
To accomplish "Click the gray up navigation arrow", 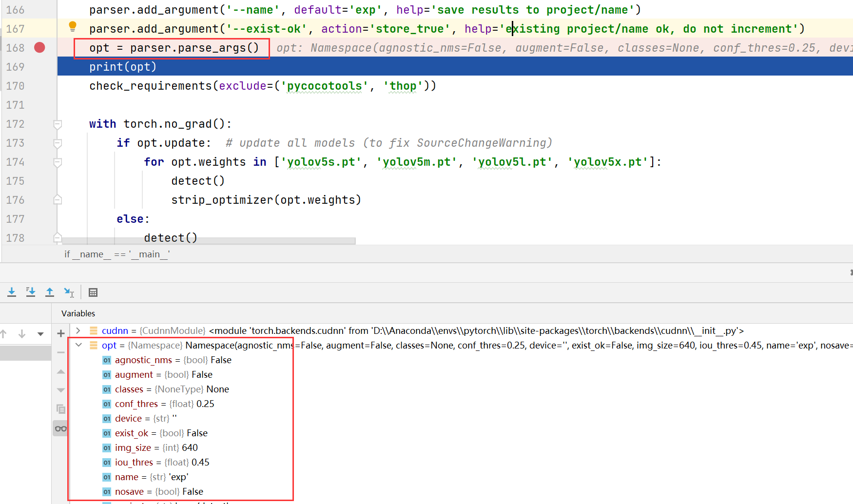I will (4, 334).
